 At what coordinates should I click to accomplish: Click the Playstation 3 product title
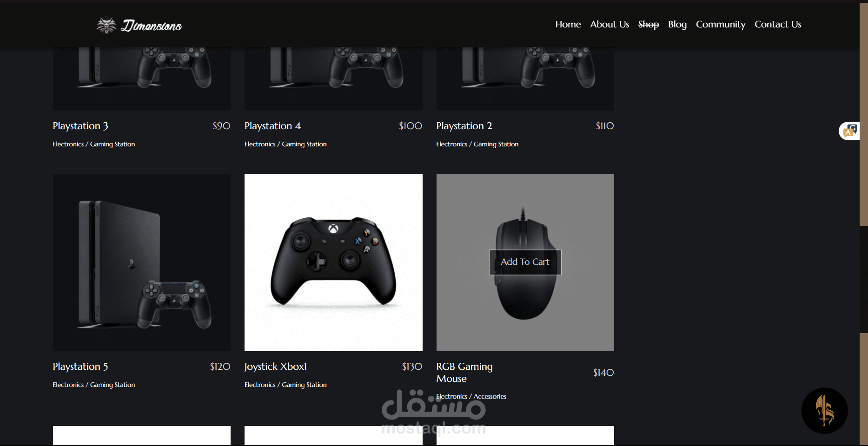pos(80,126)
